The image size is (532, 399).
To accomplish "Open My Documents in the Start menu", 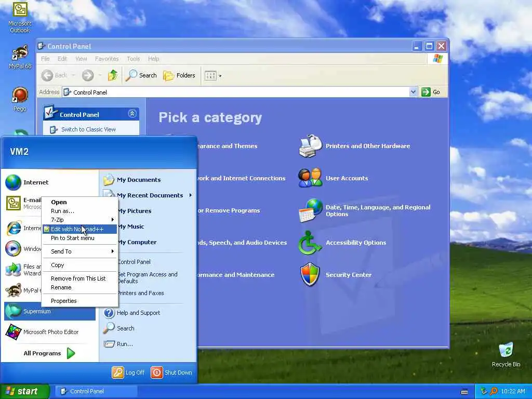I will (x=138, y=179).
